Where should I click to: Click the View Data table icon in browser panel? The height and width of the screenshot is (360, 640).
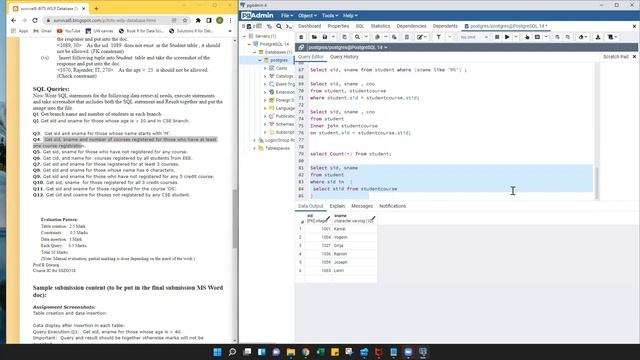(259, 26)
